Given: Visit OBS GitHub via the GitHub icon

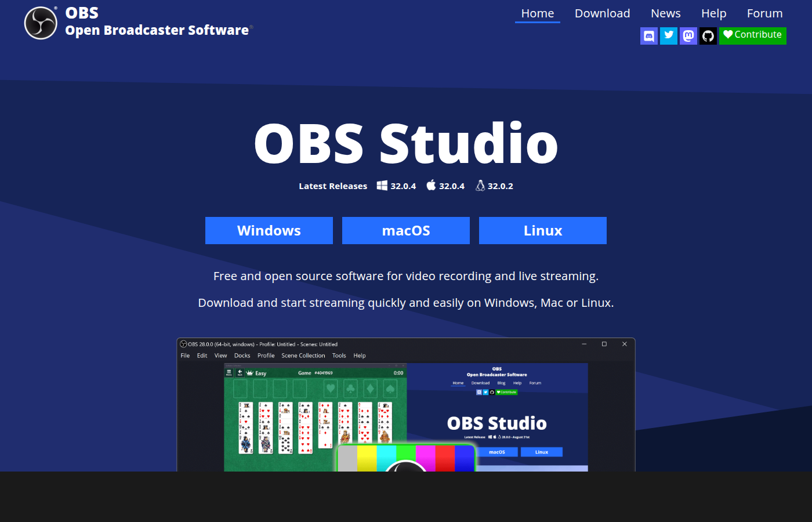Looking at the screenshot, I should pyautogui.click(x=708, y=35).
